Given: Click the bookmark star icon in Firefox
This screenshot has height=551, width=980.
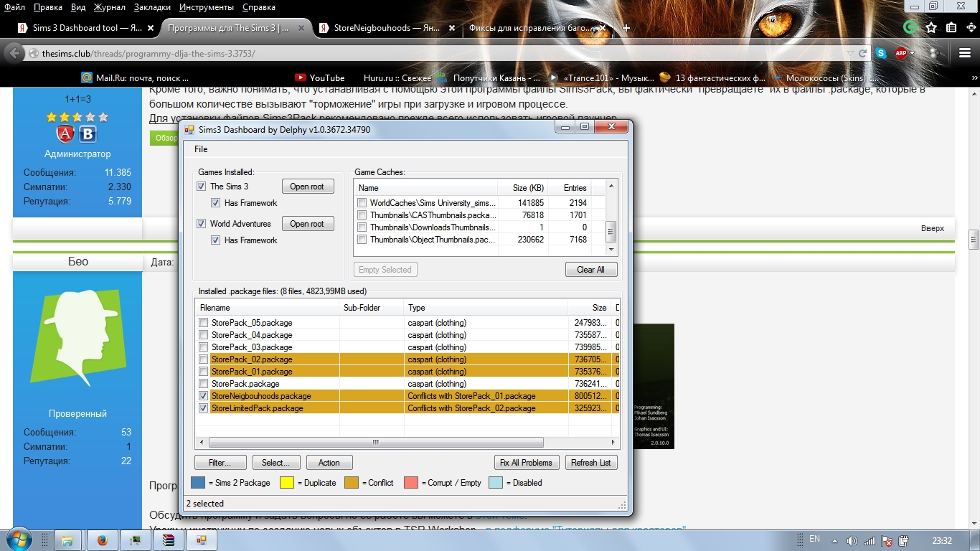Looking at the screenshot, I should click(x=931, y=27).
